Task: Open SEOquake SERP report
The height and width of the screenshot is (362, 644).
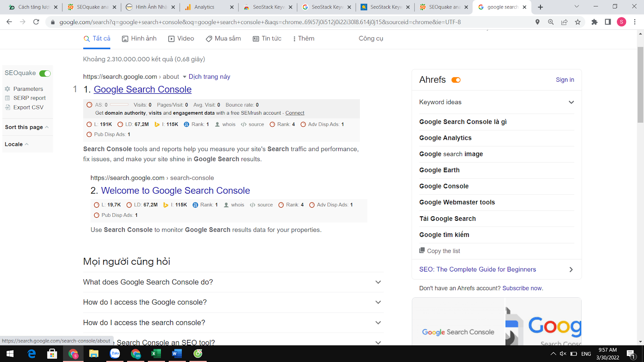Action: click(x=25, y=98)
